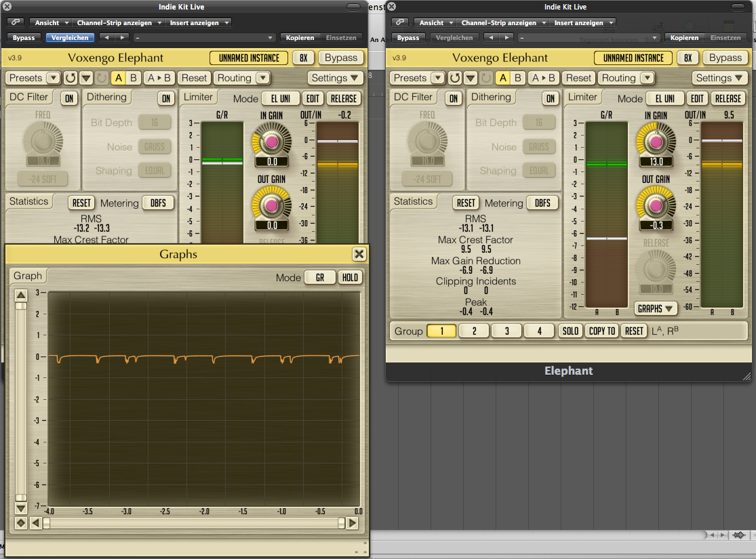Click link icon in window with dimmed Vergleichen
The image size is (756, 559).
[x=400, y=22]
